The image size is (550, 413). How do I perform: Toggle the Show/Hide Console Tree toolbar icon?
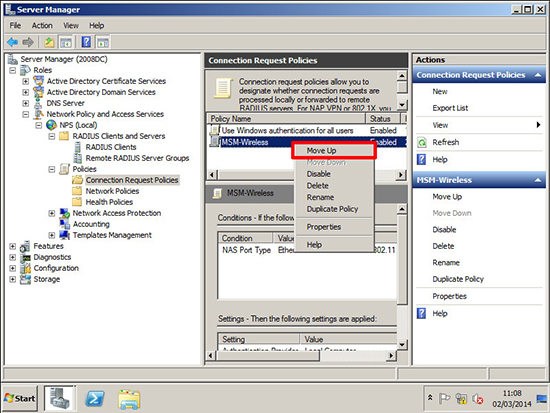tap(66, 42)
